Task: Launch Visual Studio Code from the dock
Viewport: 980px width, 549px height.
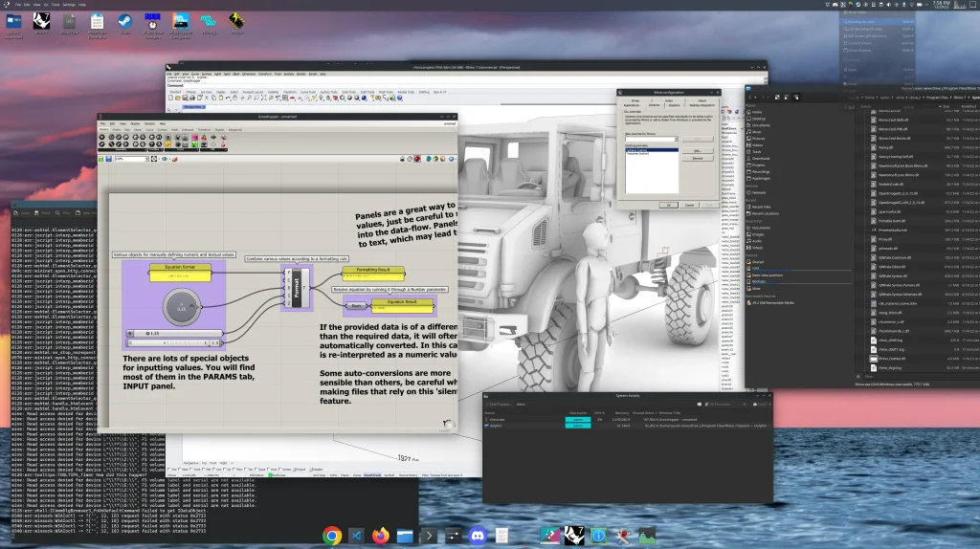Action: [x=356, y=536]
